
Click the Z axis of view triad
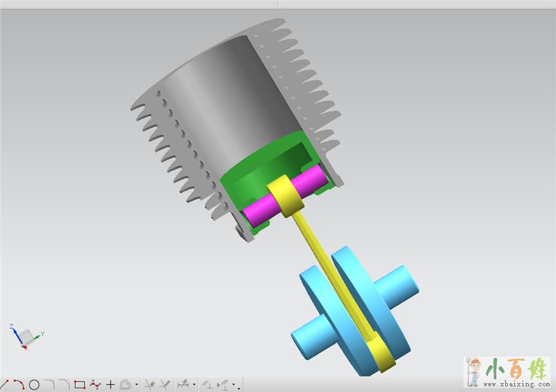click(13, 327)
